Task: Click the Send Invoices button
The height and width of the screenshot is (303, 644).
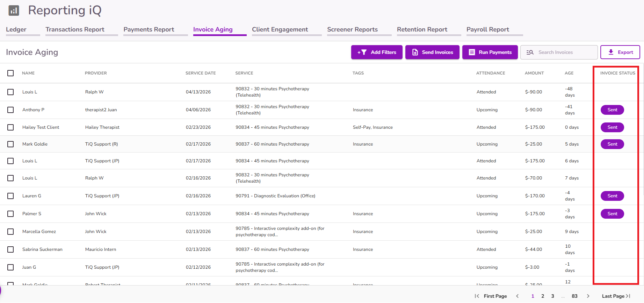Action: point(432,52)
